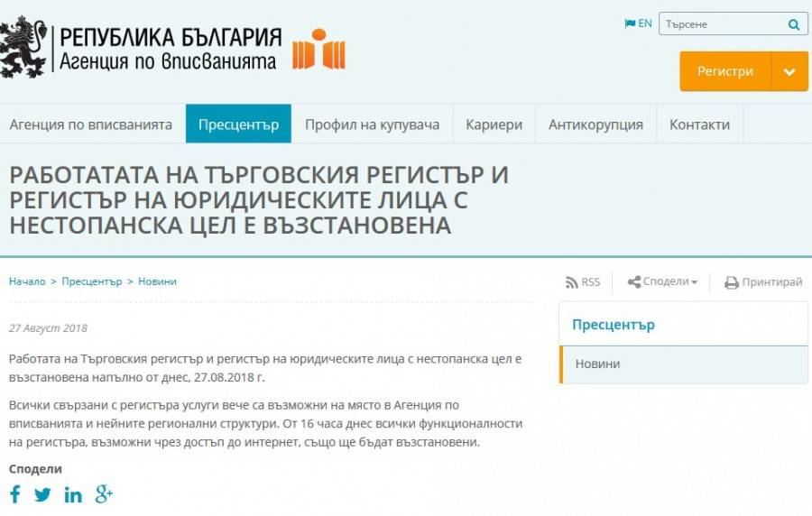This screenshot has height=516, width=812.
Task: Switch language to EN
Action: (x=638, y=23)
